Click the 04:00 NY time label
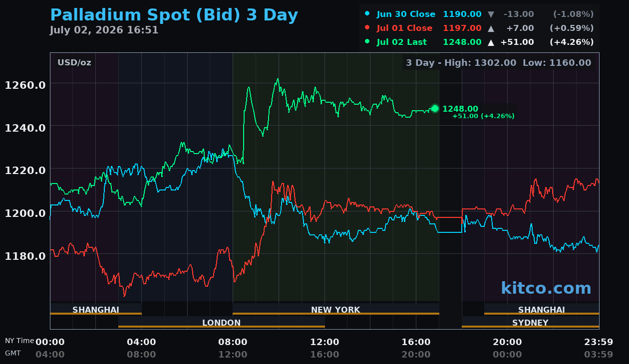 point(141,342)
